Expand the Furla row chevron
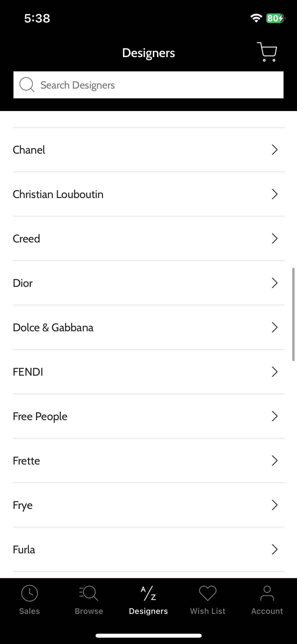The image size is (297, 644). 275,549
